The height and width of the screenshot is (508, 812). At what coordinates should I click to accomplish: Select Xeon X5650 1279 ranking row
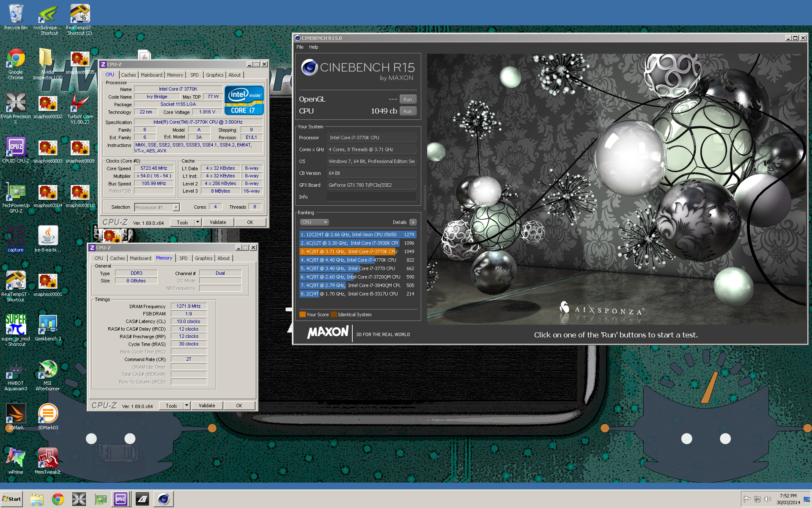coord(358,235)
